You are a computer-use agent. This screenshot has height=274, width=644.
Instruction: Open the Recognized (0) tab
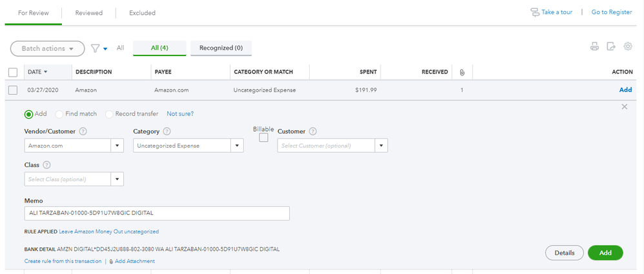221,48
